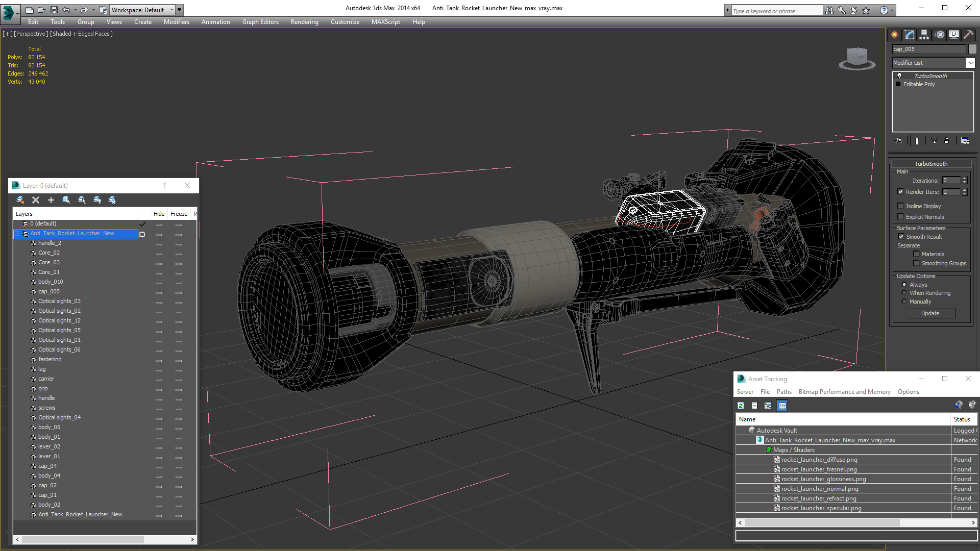Click the Project Folder icon in quick access

(x=103, y=10)
